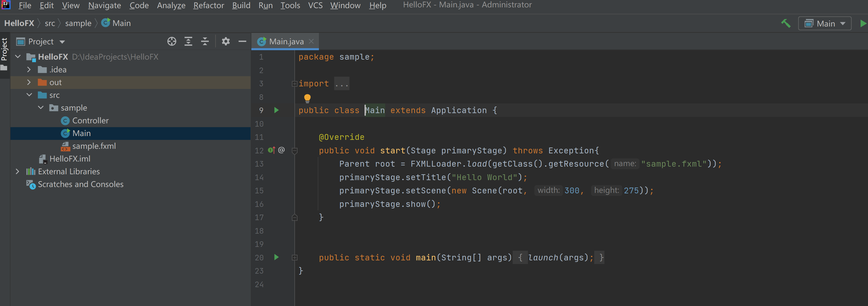This screenshot has width=868, height=306.
Task: Select the Controller file in sample package
Action: 91,121
